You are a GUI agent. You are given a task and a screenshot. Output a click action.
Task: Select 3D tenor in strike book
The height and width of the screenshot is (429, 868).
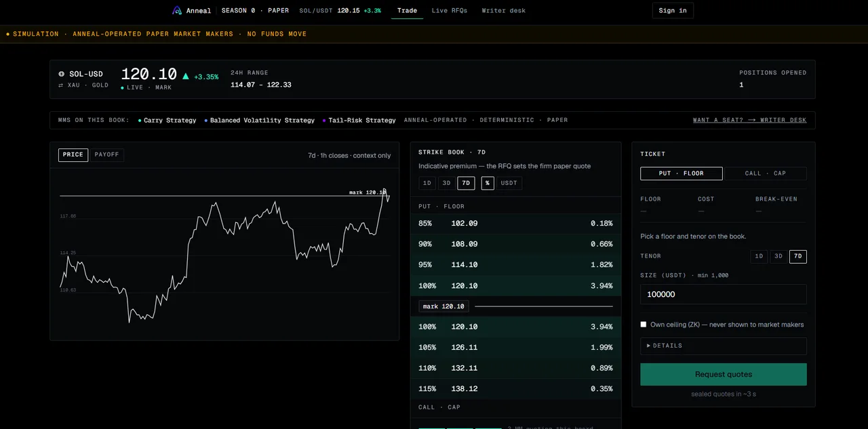(x=446, y=183)
